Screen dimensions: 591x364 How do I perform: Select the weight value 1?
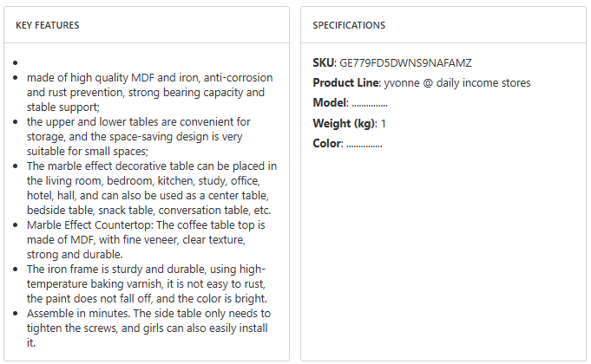(384, 123)
